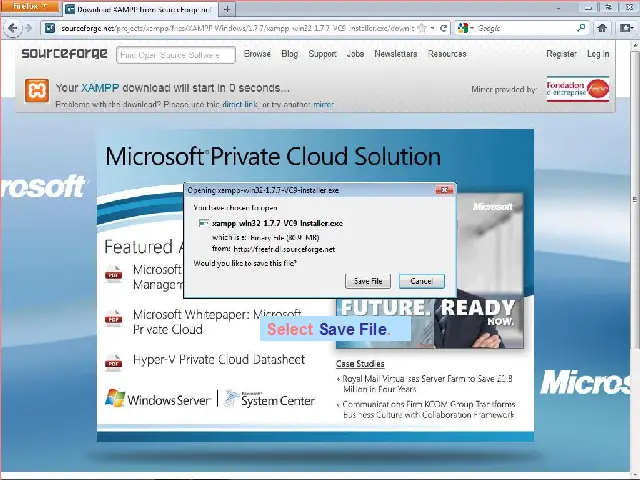The image size is (640, 480).
Task: Open the Google search engine dropdown
Action: tap(465, 28)
